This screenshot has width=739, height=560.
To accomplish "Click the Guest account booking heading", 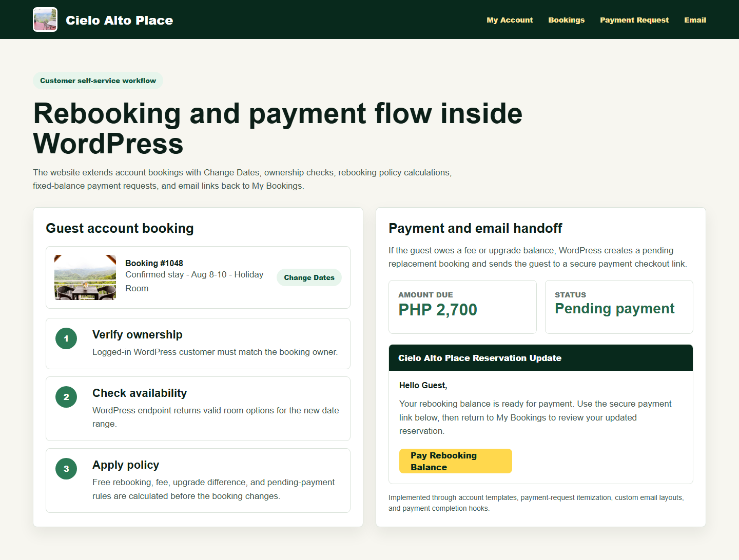I will click(x=120, y=228).
